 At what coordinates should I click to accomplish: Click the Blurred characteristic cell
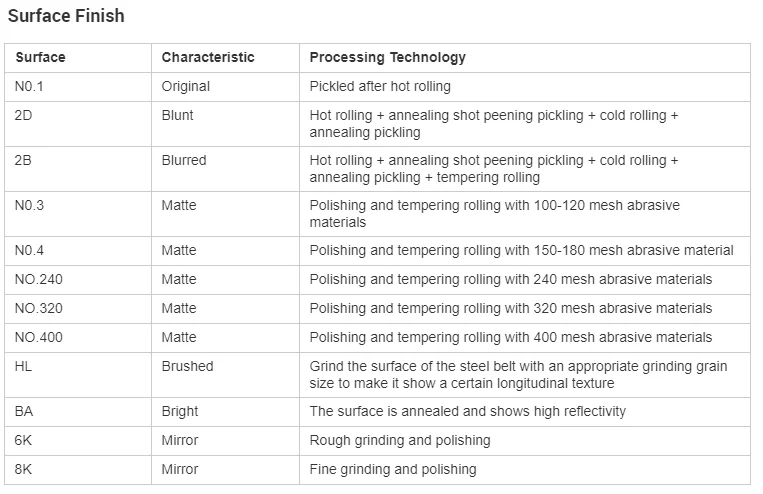184,161
